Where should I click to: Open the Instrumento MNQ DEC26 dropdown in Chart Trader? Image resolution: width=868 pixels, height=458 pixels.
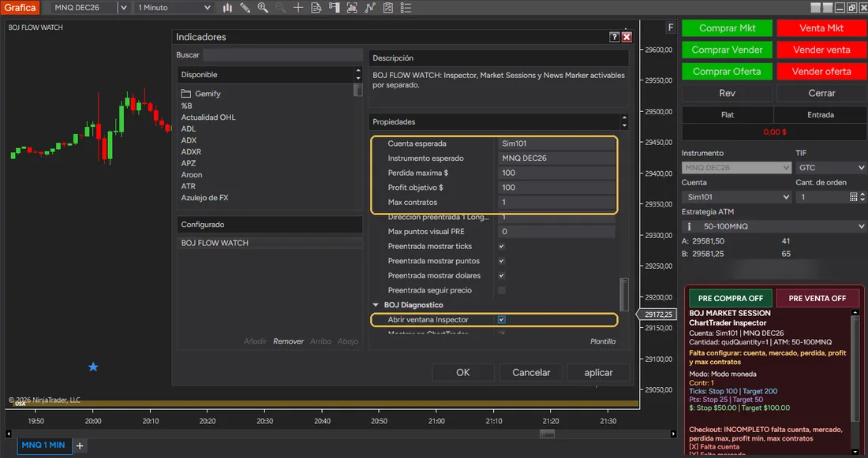click(737, 168)
